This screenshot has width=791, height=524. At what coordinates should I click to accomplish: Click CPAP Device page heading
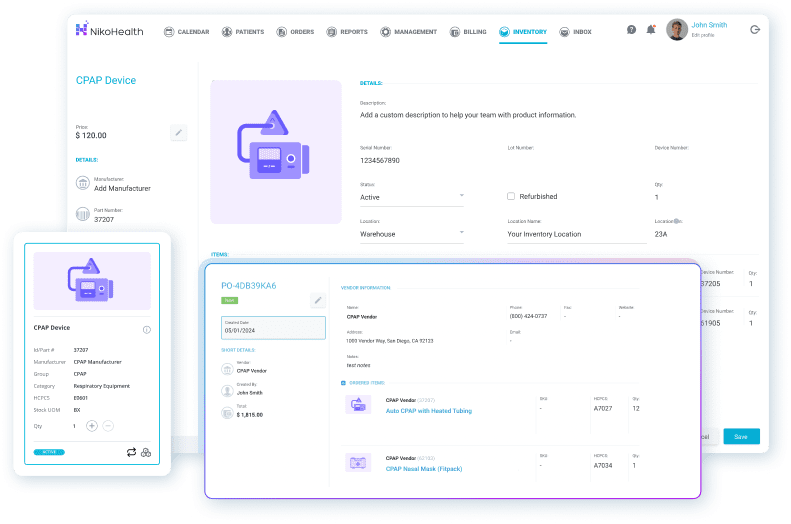[106, 80]
